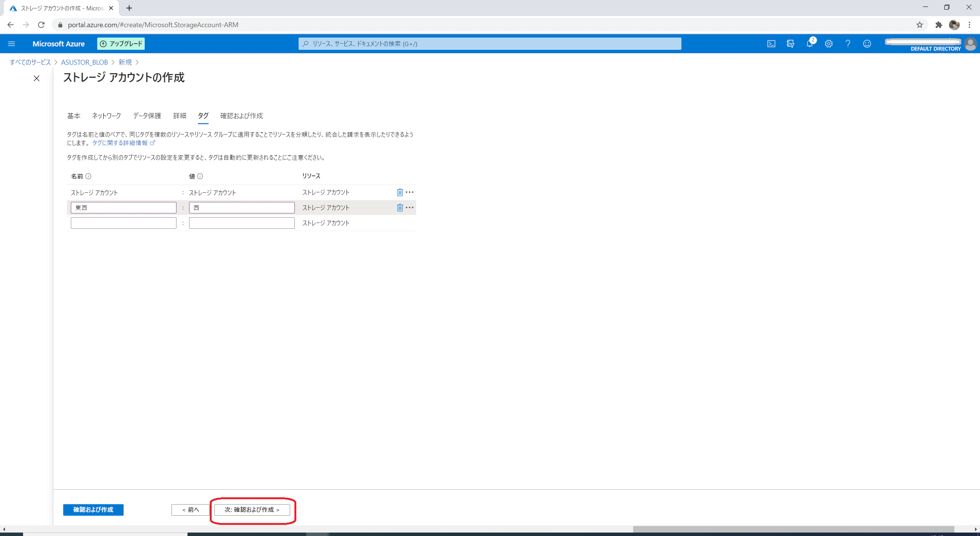Click the empty tag name field

[x=124, y=223]
